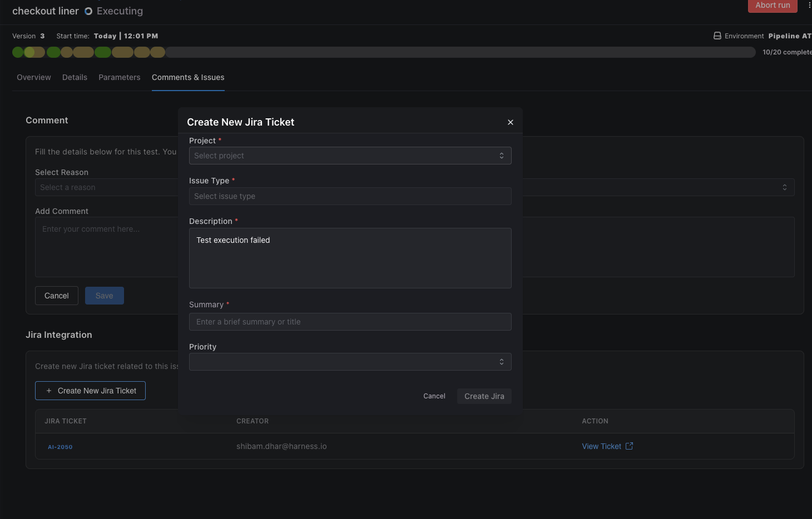The image size is (812, 519).
Task: Click the Summary input field
Action: click(x=350, y=322)
